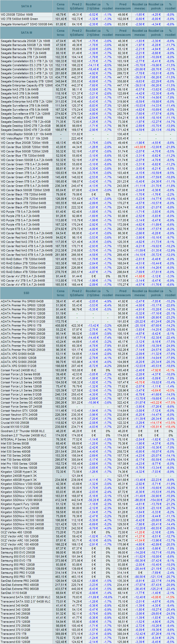Select Goodram 2,5" Thunder 240GB MLC
177x644 pixels.
click(23, 435)
